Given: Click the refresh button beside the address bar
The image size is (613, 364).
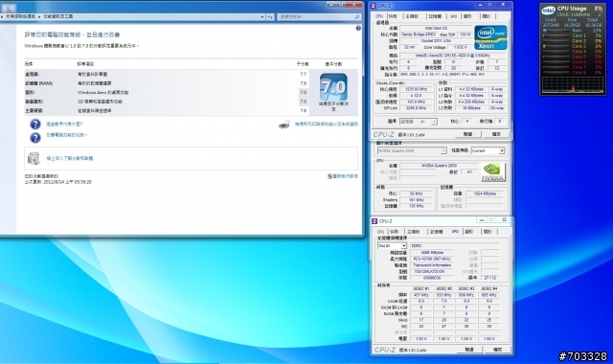Looking at the screenshot, I should click(270, 17).
